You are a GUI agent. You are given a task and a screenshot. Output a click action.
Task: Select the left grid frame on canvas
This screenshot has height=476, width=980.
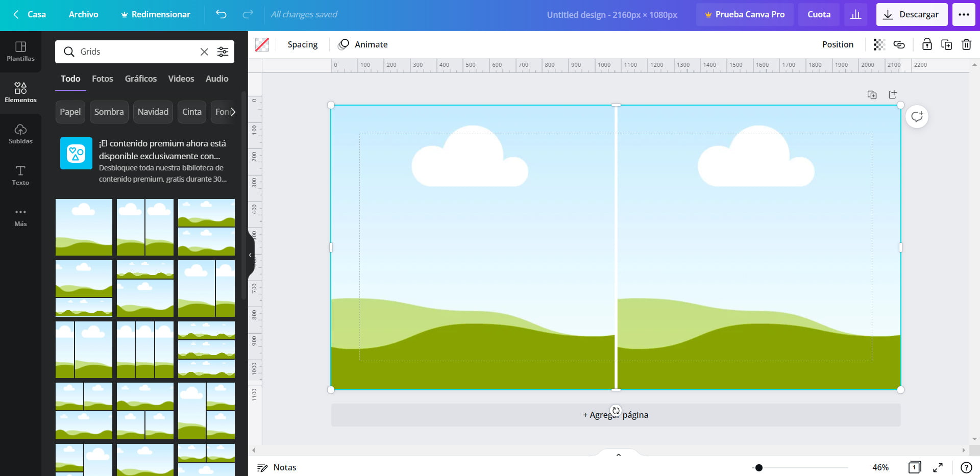click(473, 247)
